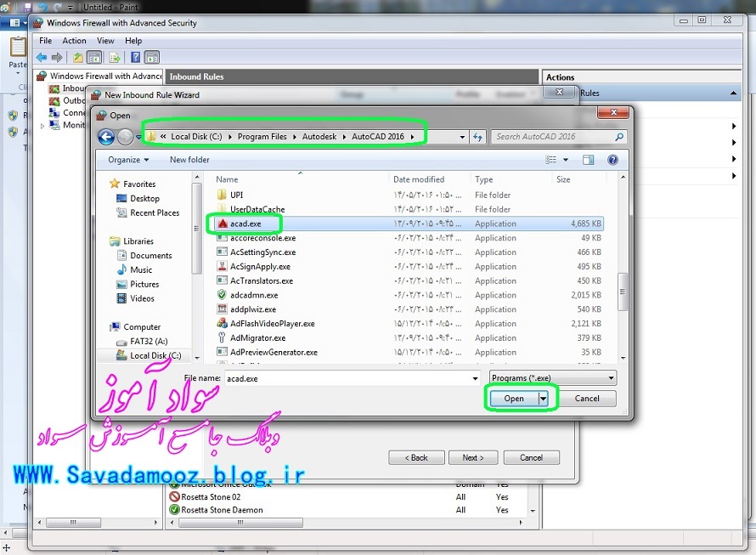
Task: Click the refresh icon beside the address bar
Action: [x=477, y=137]
